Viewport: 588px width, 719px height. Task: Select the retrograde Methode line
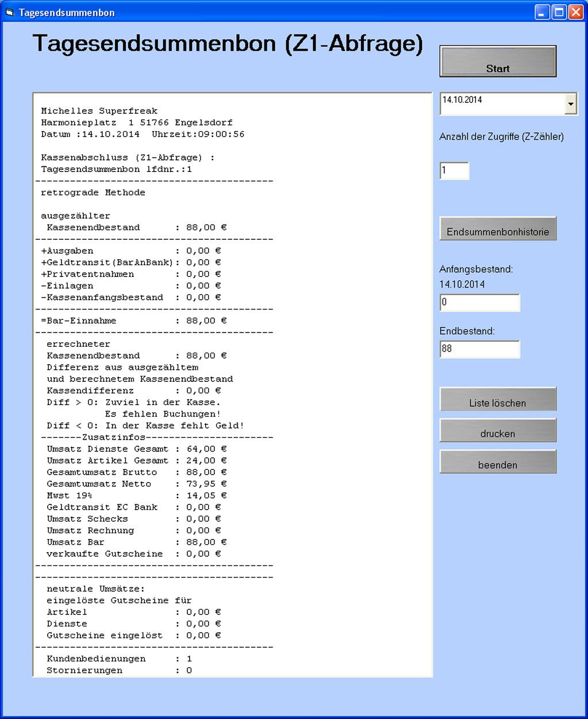point(93,193)
